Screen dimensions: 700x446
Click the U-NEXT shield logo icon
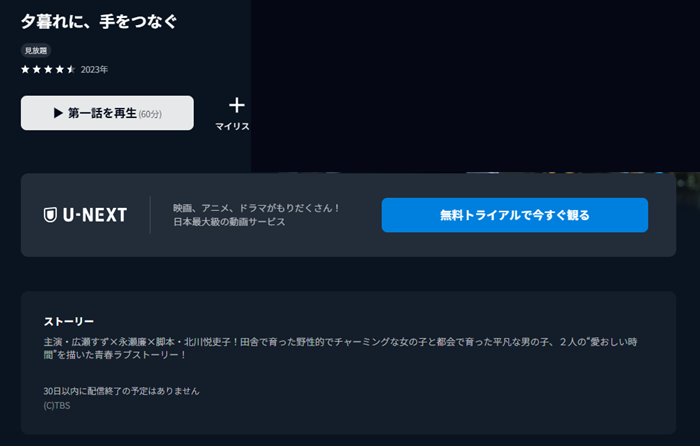point(50,215)
